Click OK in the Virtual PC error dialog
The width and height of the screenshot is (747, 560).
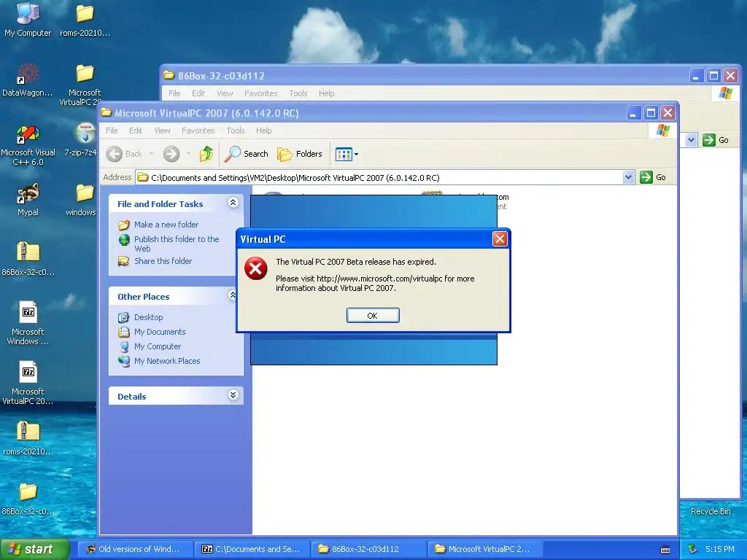pos(373,315)
